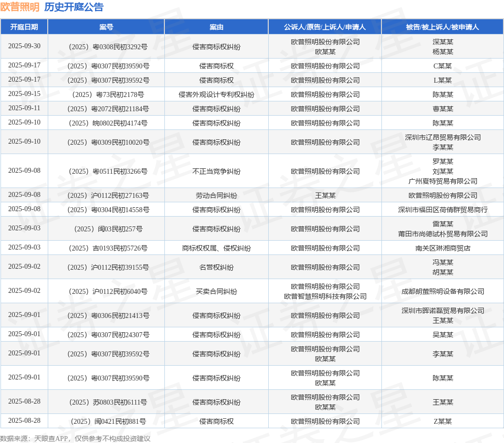Click the 公诉人/原告/上诉人/申请人 column header
This screenshot has width=504, height=443.
pos(325,27)
